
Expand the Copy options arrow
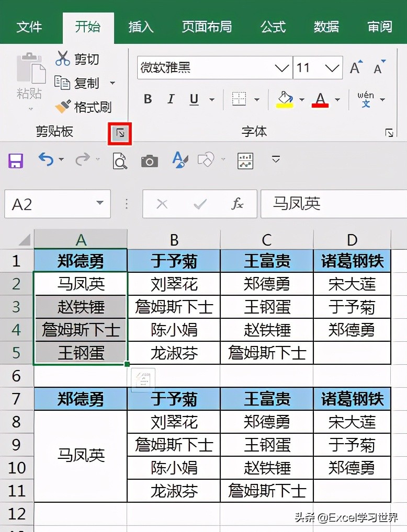pos(112,83)
